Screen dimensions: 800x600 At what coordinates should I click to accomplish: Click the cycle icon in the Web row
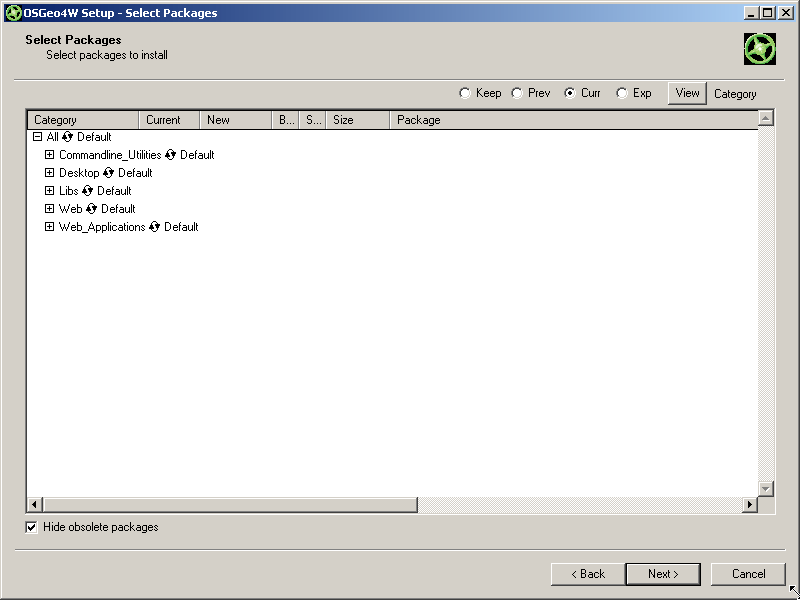pos(91,209)
